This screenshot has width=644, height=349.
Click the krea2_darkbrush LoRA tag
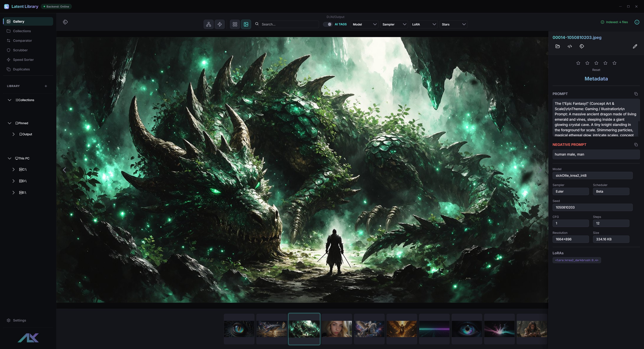pyautogui.click(x=577, y=260)
